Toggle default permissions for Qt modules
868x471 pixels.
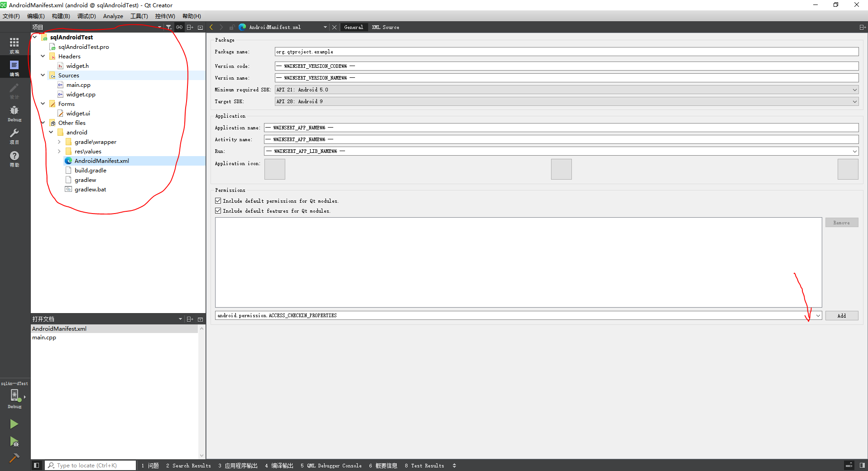218,201
